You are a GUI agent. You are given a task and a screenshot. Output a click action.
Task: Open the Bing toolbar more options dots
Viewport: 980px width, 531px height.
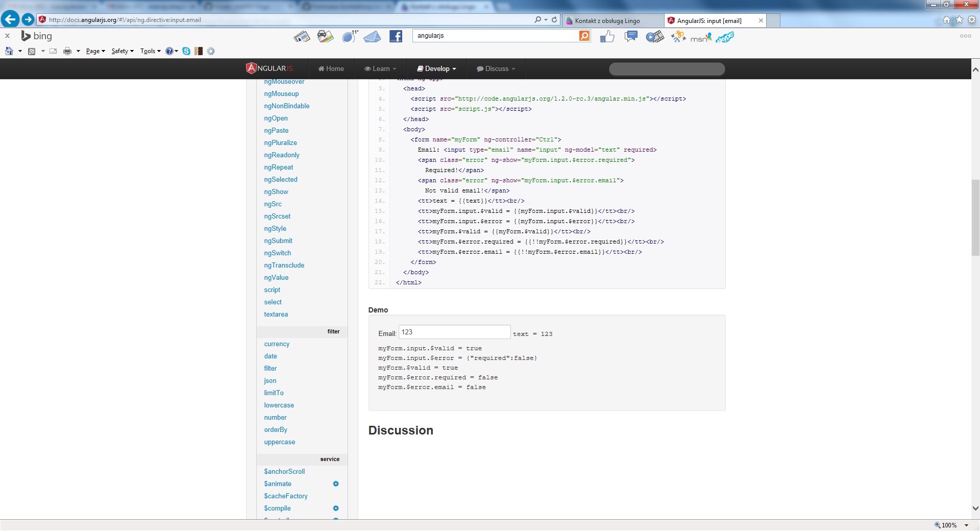(965, 36)
